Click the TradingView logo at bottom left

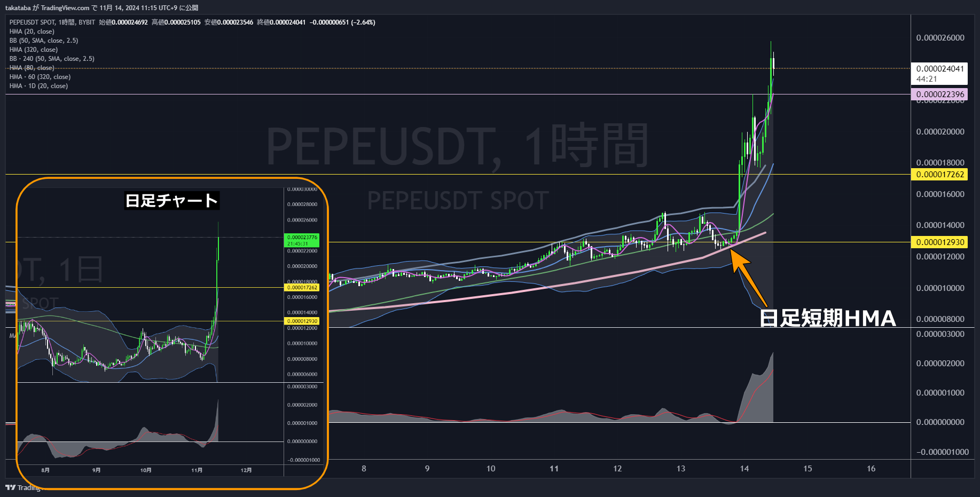tap(23, 487)
